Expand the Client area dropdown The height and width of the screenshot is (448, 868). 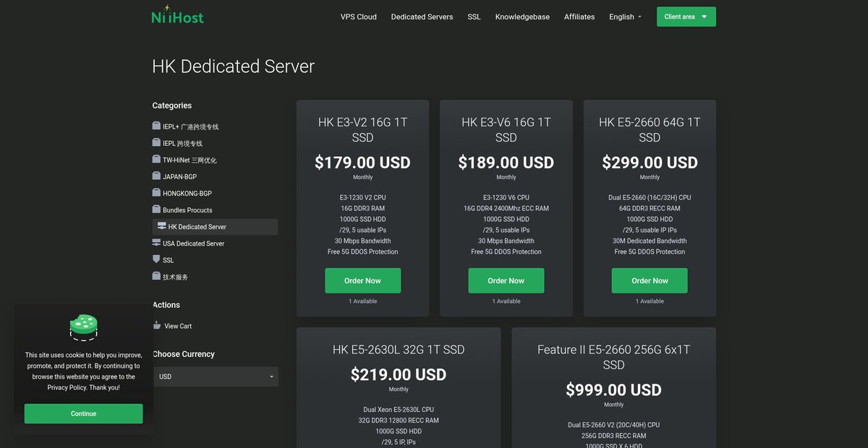pos(686,17)
